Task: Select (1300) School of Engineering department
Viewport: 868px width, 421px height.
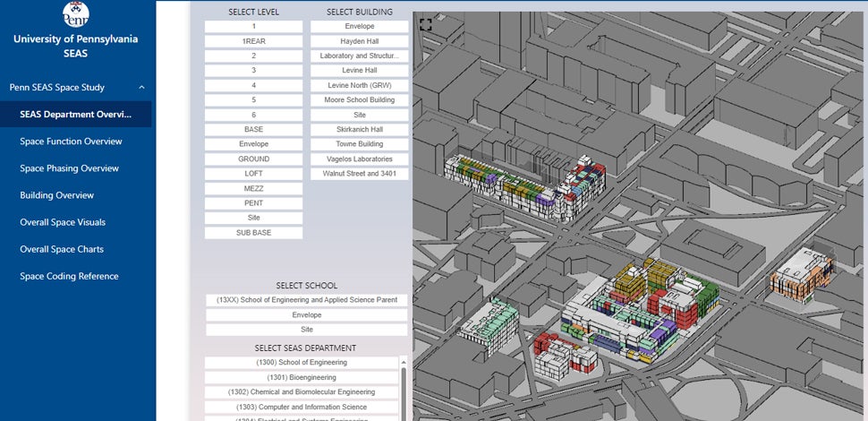Action: point(302,363)
